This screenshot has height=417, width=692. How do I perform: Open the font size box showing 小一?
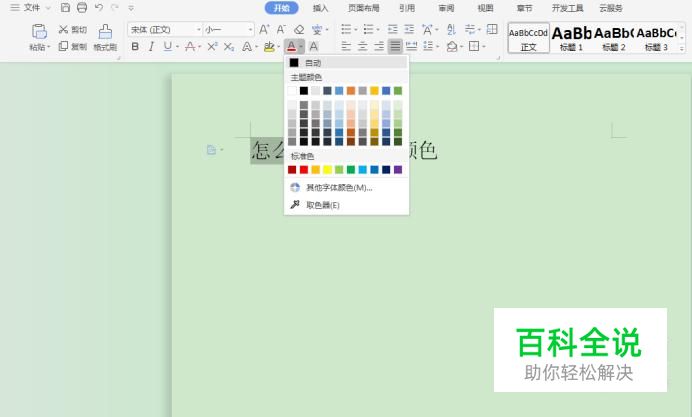tap(229, 30)
